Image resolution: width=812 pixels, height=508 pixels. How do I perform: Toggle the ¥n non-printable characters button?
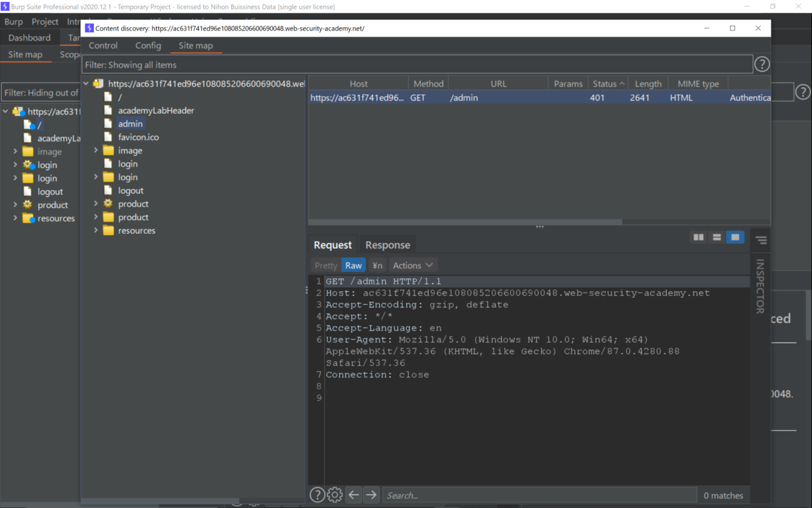[x=377, y=266]
